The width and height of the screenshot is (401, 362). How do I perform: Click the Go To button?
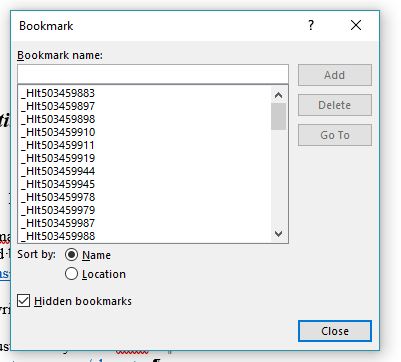pos(335,135)
